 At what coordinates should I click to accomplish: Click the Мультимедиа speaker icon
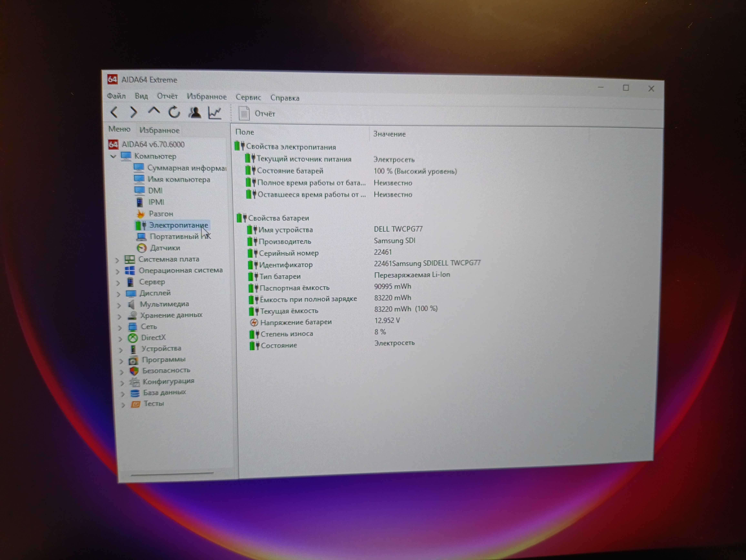(131, 305)
